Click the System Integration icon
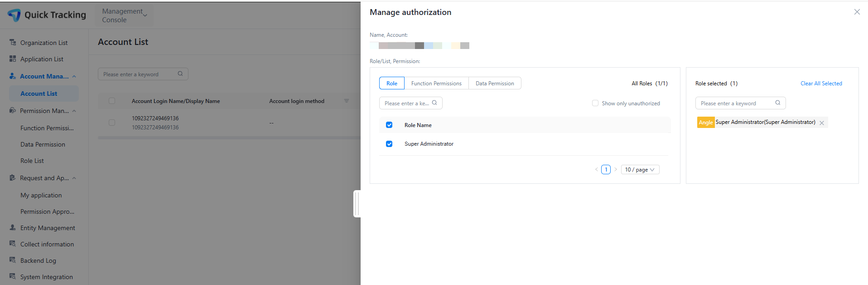Image resolution: width=868 pixels, height=285 pixels. pos(13,276)
